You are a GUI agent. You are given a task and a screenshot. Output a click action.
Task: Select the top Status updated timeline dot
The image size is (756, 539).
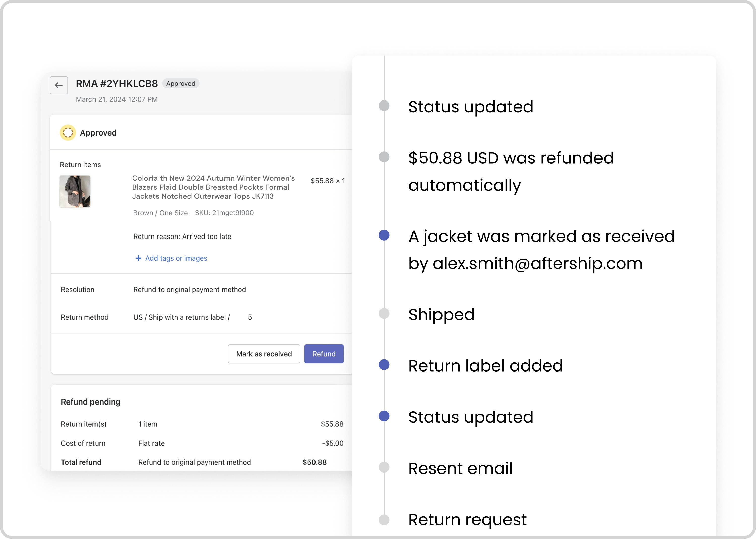pyautogui.click(x=384, y=106)
